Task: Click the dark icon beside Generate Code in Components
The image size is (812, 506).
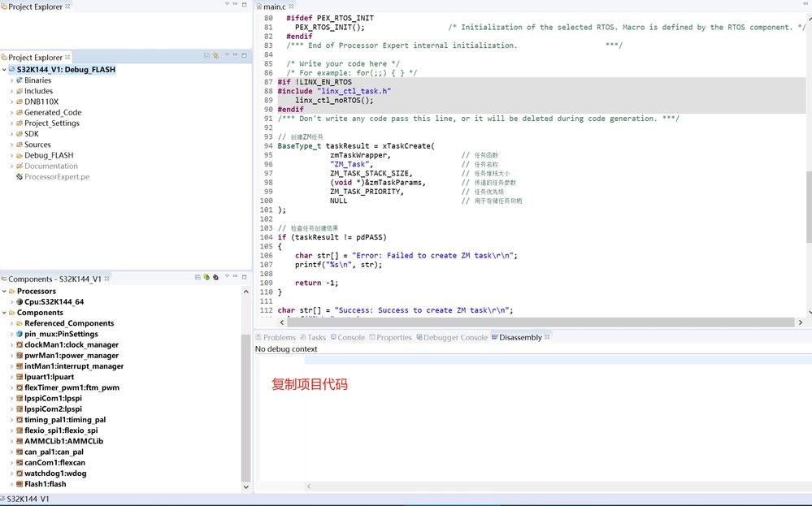Action: (x=215, y=277)
